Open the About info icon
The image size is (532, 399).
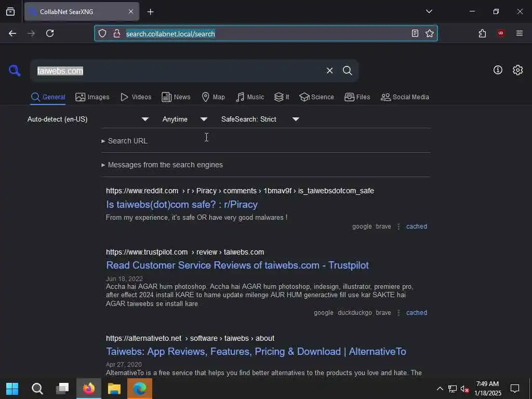(x=498, y=70)
